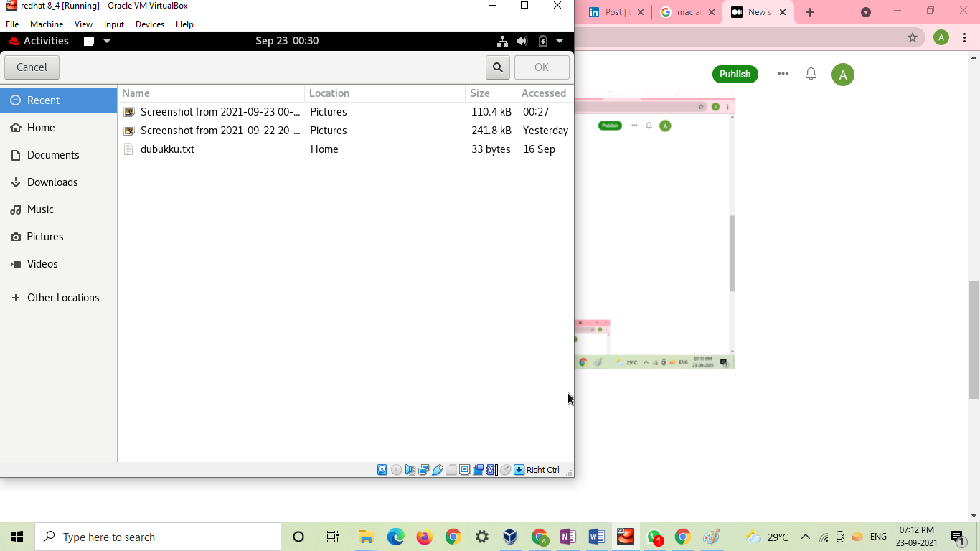Screen dimensions: 980x551
Task: Click the optical drive icon in VirtualBox status bar
Action: (396, 469)
